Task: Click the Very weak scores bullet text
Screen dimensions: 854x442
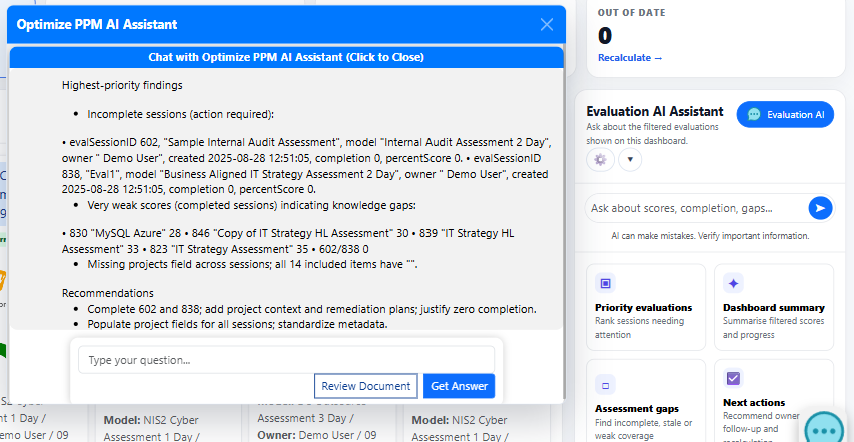Action: 252,205
